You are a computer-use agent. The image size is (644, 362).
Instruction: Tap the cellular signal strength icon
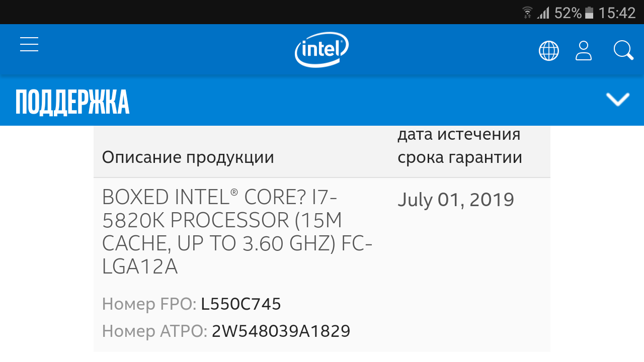click(x=543, y=13)
